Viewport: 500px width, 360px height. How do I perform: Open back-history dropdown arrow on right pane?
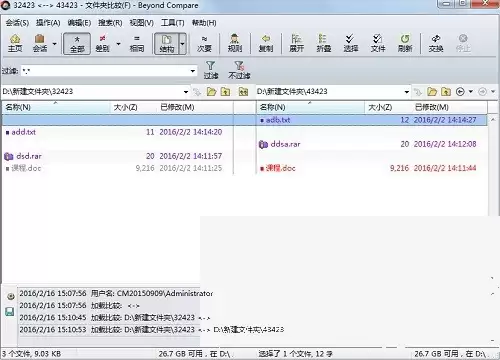click(471, 92)
